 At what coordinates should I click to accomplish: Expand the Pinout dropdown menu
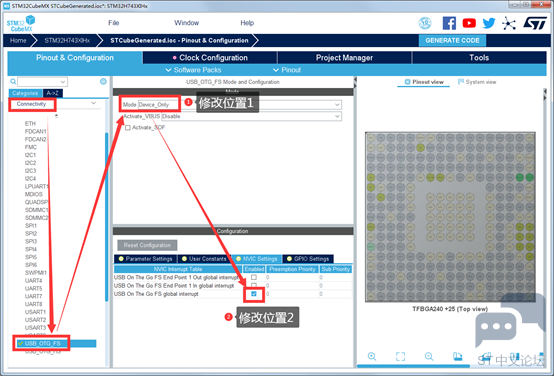287,70
